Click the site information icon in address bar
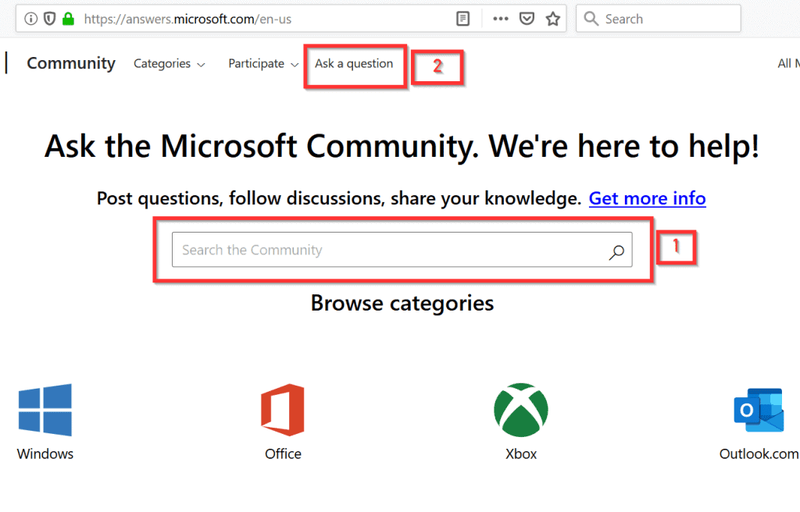 tap(31, 19)
